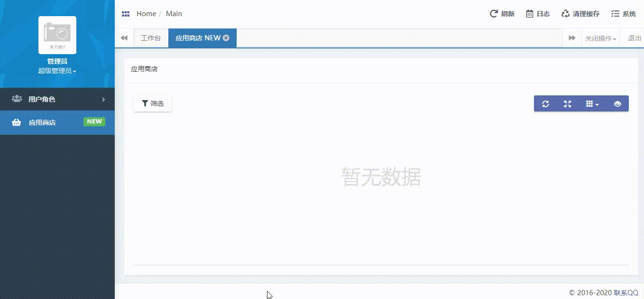
Task: Expand the 超级管理员 role dropdown
Action: point(57,71)
